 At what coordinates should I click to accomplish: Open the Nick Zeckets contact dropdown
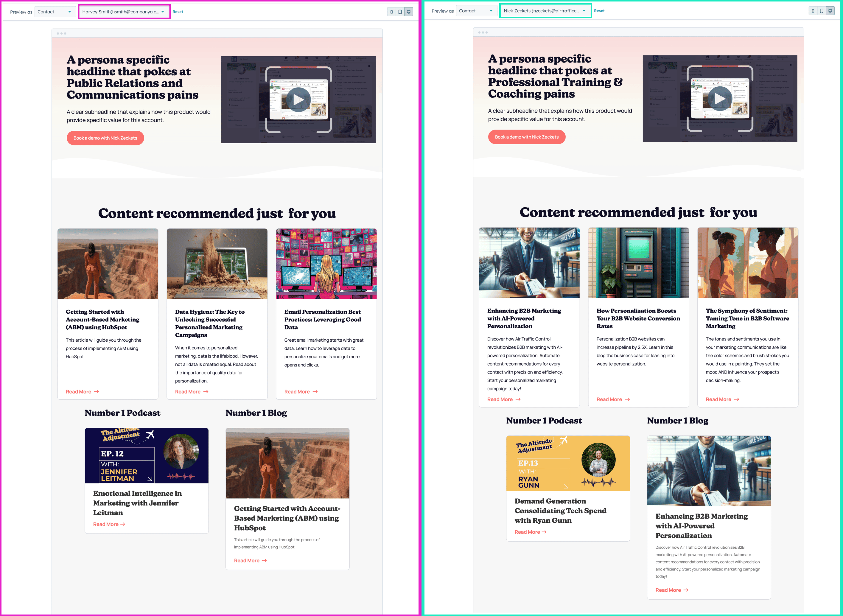[x=545, y=11]
